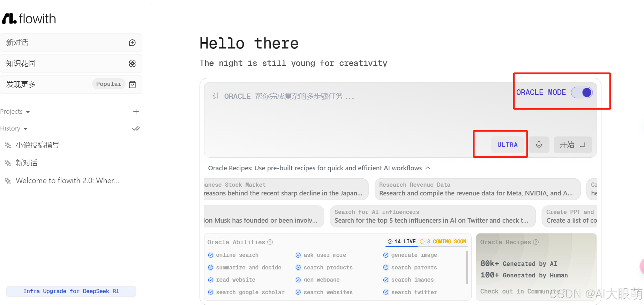Select the Search for AI influencers recipe

click(433, 216)
